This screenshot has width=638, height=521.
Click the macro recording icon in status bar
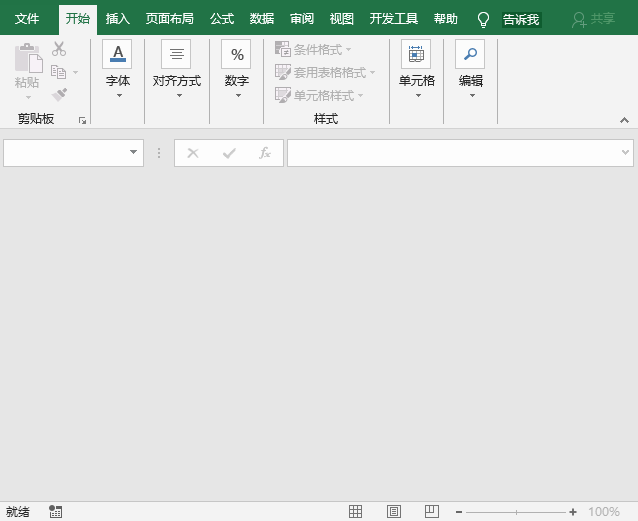tap(55, 512)
